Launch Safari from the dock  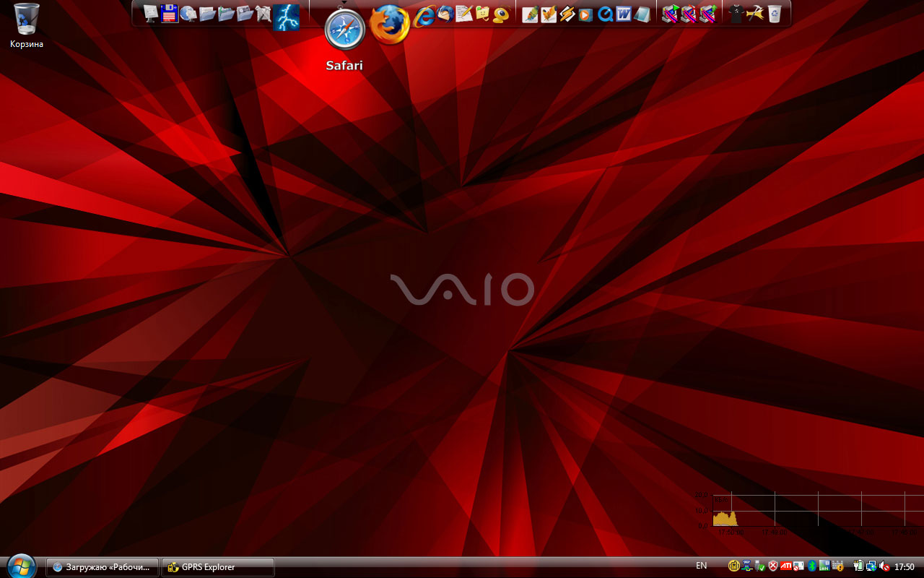(345, 30)
